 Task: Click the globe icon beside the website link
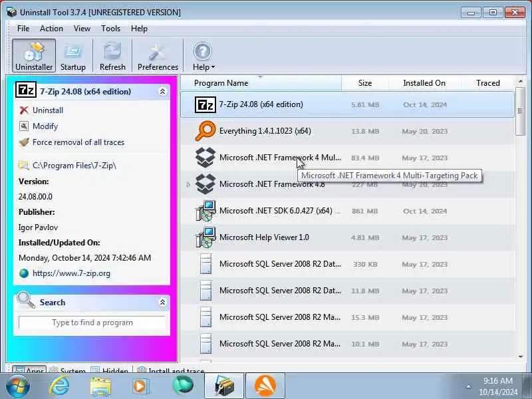[24, 273]
